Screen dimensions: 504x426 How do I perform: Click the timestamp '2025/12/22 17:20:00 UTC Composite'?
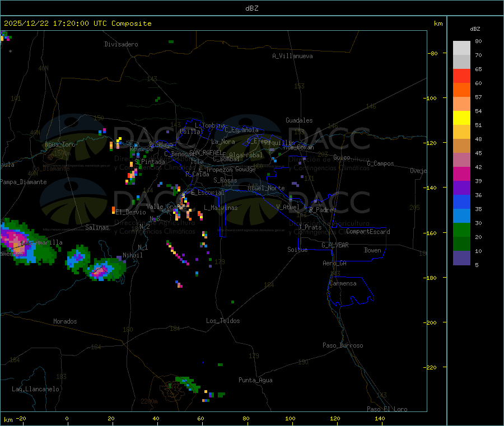point(77,24)
